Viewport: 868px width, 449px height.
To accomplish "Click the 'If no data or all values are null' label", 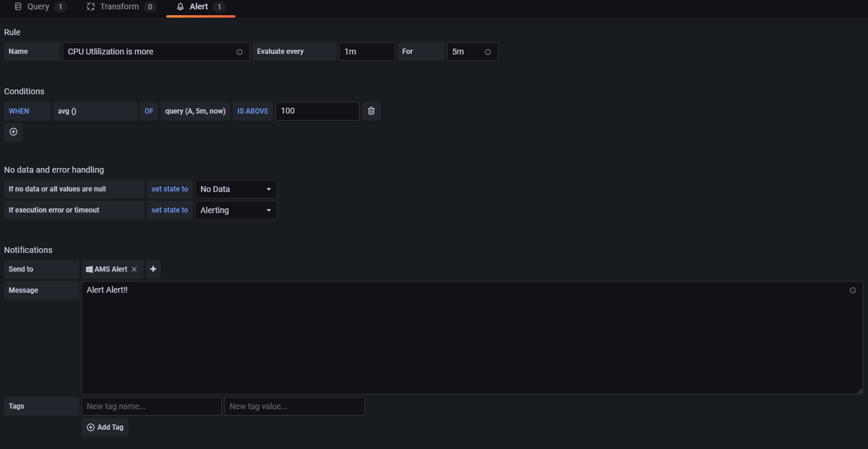I will 74,189.
